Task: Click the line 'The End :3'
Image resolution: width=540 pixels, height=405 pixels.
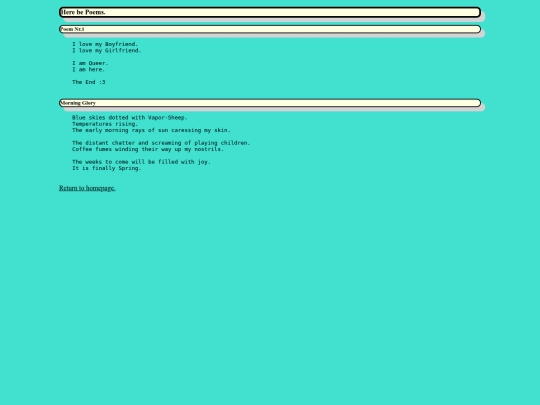Action: click(89, 82)
